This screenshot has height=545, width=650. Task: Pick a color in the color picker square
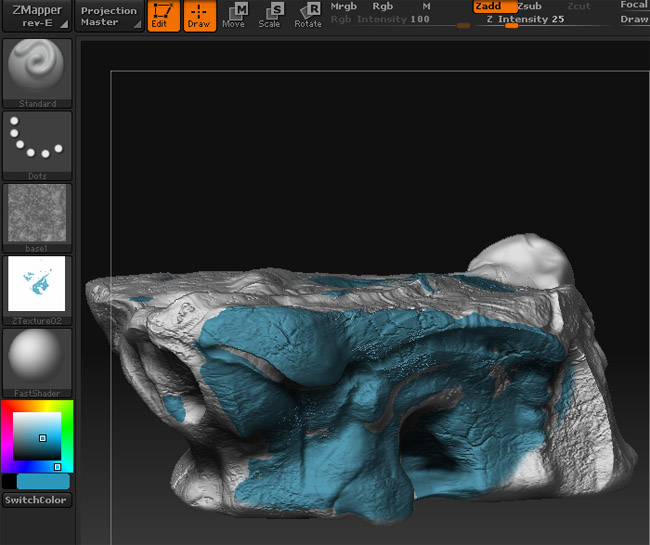(37, 435)
